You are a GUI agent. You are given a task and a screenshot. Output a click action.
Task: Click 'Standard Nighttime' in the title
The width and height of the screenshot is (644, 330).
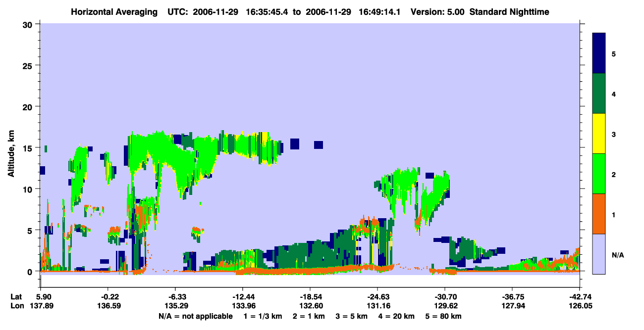point(509,12)
